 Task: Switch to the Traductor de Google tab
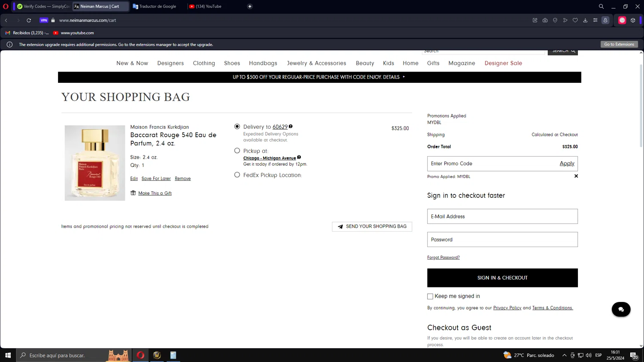(x=158, y=6)
